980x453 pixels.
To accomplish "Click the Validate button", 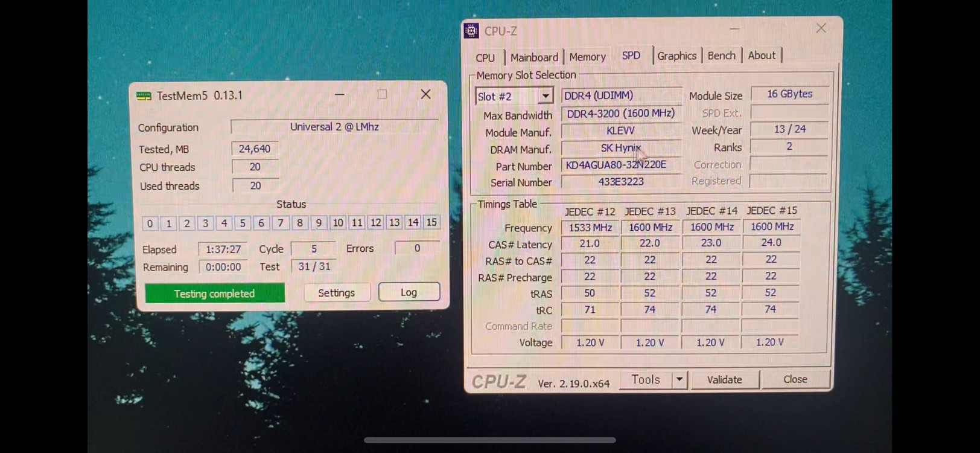I will [x=724, y=379].
